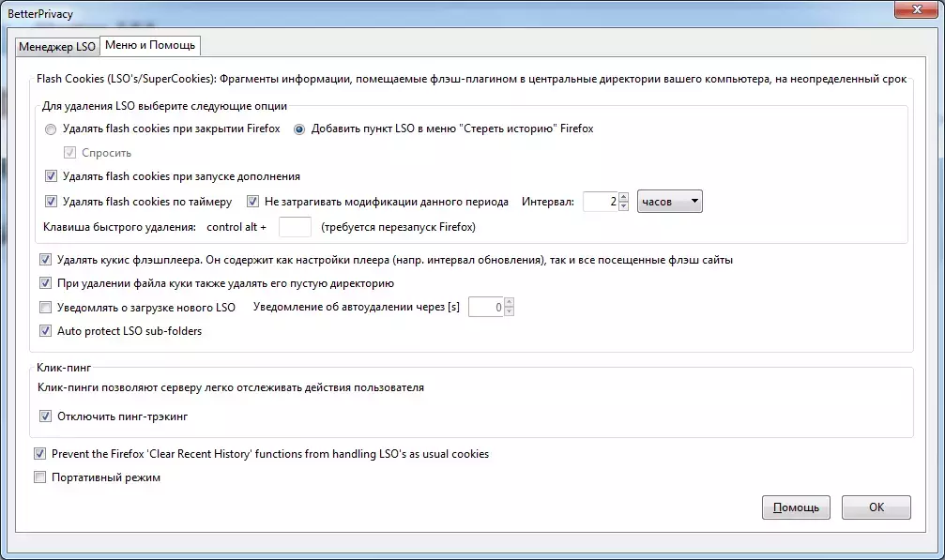945x560 pixels.
Task: Uncheck Удалять flash cookies при запуске дополнения
Action: click(51, 176)
